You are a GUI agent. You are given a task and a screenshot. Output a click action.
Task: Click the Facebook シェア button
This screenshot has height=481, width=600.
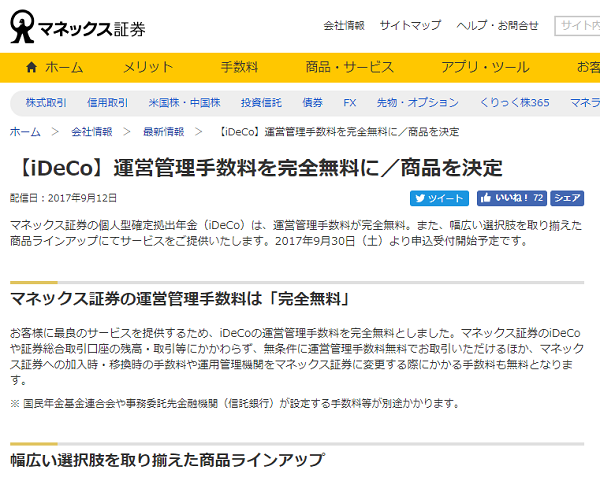567,198
